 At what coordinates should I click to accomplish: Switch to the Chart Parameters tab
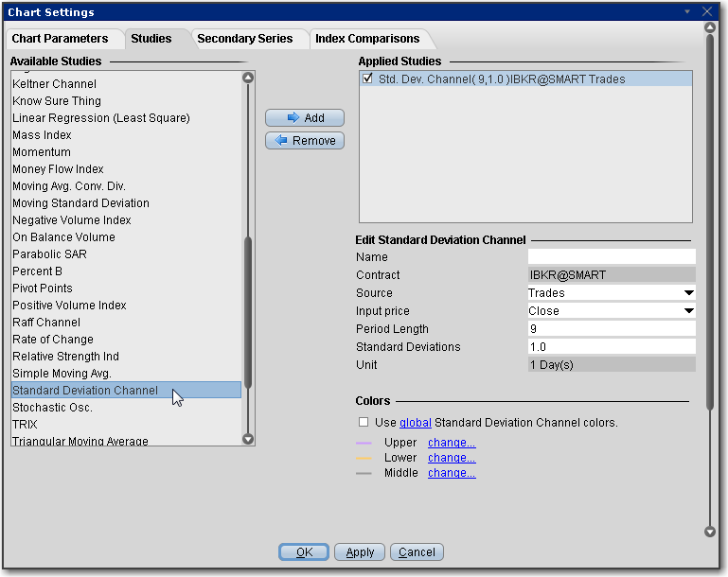[x=60, y=39]
